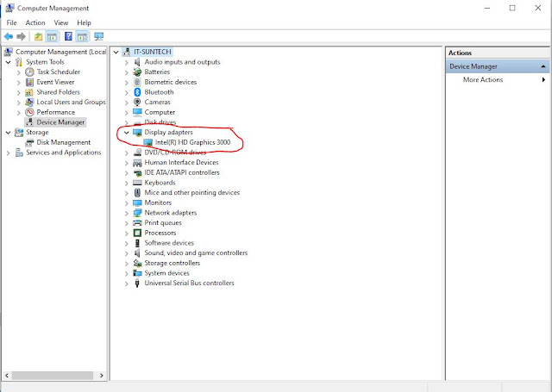This screenshot has width=552, height=392.
Task: Select the Event Viewer label
Action: coord(55,82)
